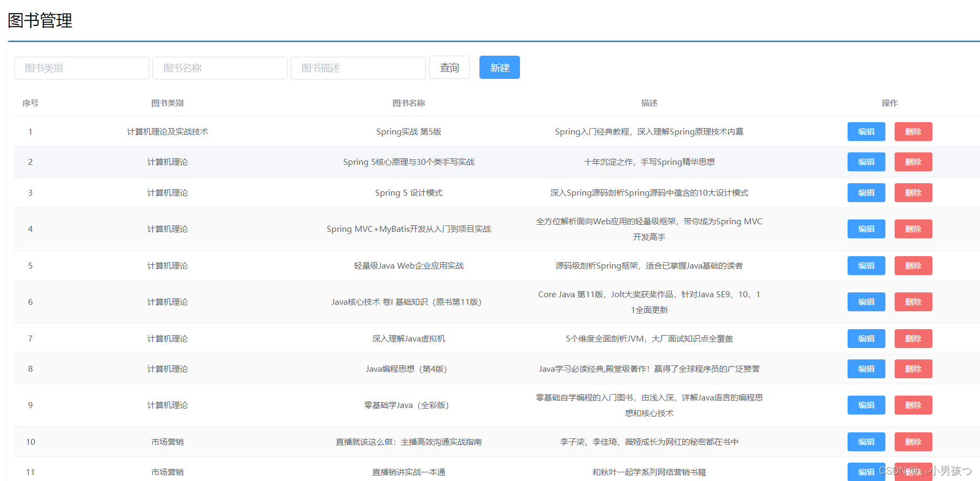Delete the Spring 5 设计模式 row
The width and height of the screenshot is (980, 481).
coord(913,193)
